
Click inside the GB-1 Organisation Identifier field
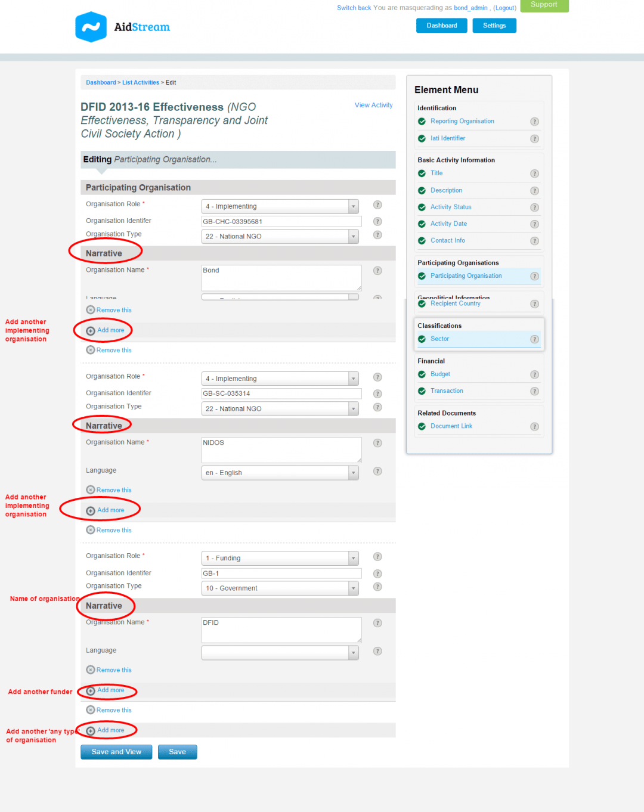coord(280,573)
